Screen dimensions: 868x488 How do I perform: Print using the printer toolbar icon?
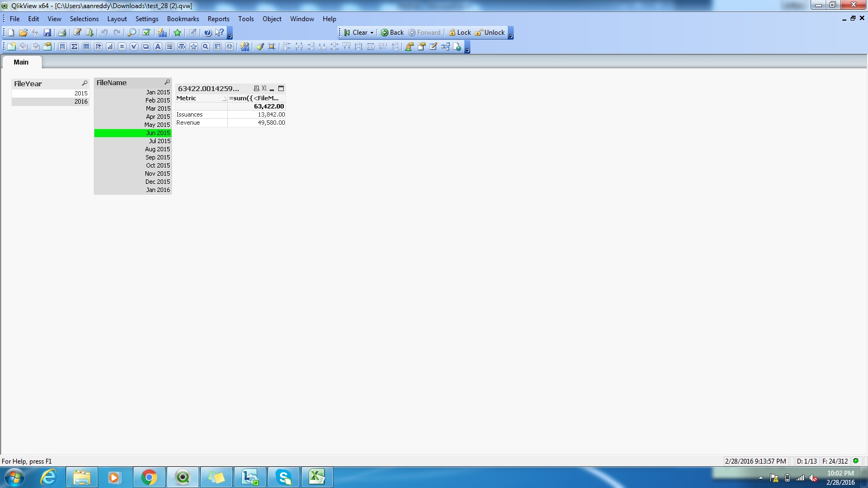[x=62, y=33]
